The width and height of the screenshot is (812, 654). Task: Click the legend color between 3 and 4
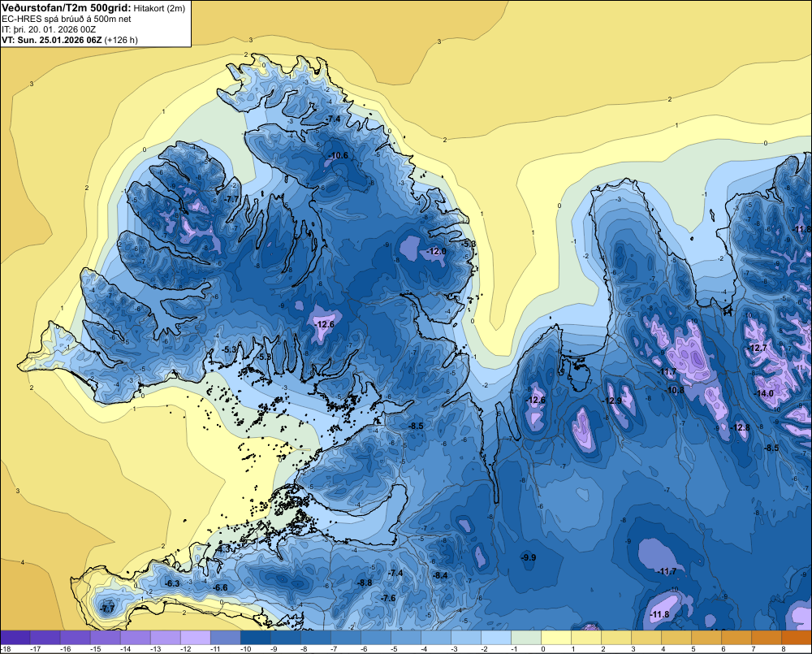point(646,638)
